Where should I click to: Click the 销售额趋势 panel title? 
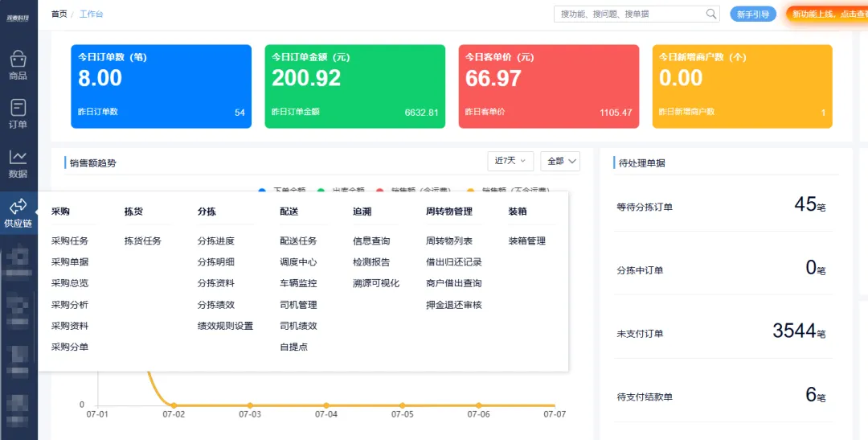click(x=93, y=163)
